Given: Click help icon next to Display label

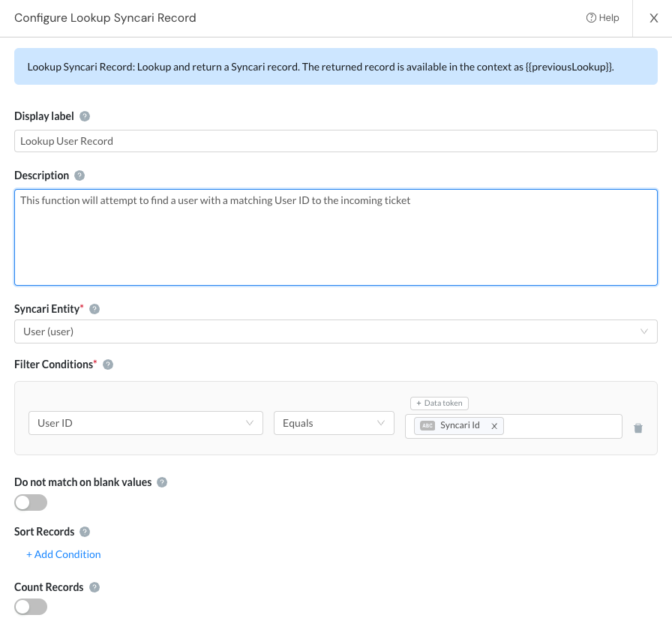Looking at the screenshot, I should 85,116.
